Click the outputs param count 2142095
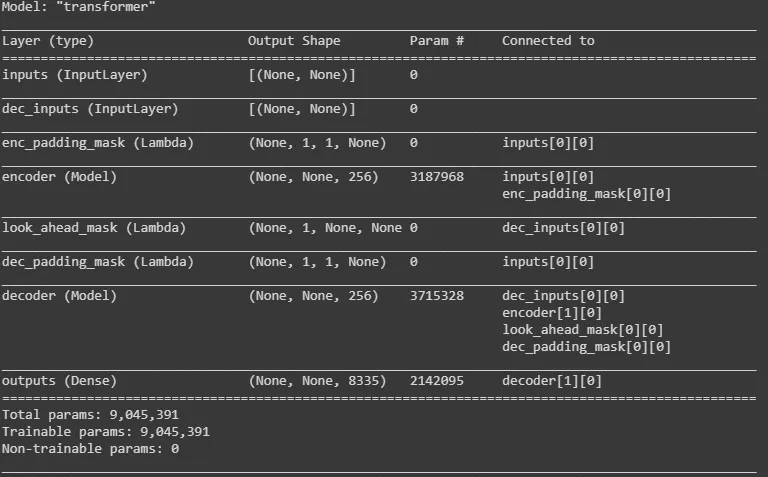768x477 pixels. [437, 381]
